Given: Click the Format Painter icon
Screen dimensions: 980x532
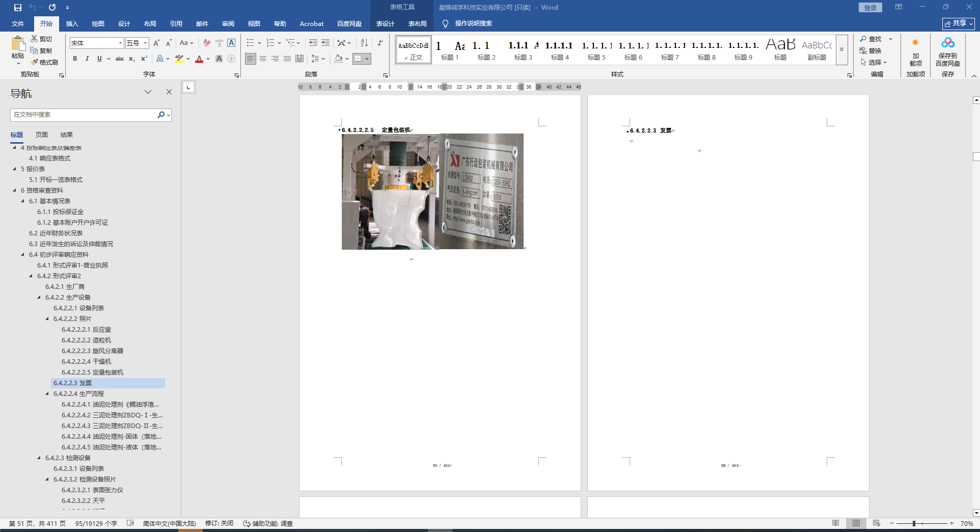Looking at the screenshot, I should pyautogui.click(x=44, y=62).
